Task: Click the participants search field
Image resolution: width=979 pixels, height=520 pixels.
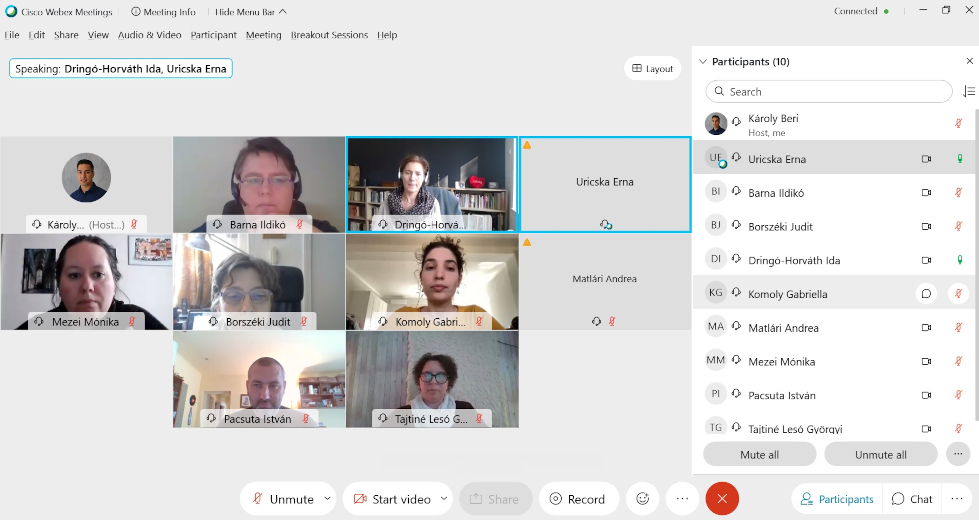Action: (x=829, y=91)
